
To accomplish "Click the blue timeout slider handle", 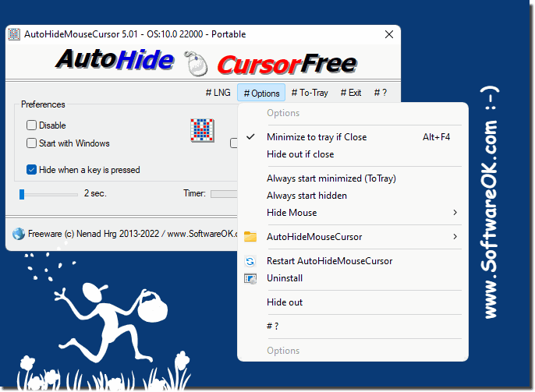I will coord(22,194).
